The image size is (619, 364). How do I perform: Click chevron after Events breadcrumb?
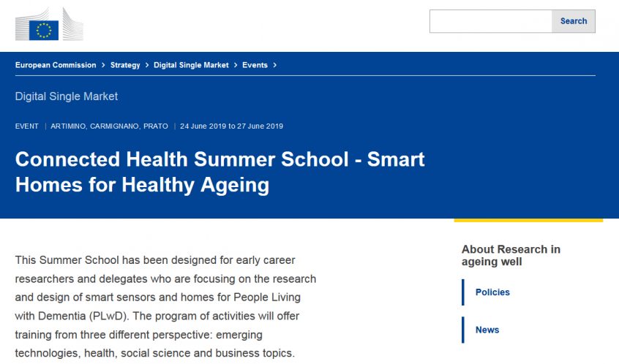(x=275, y=65)
